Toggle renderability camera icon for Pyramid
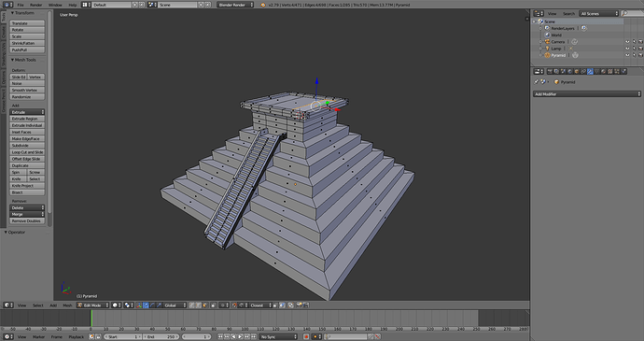Viewport: 644px width, 341px height. click(x=640, y=55)
